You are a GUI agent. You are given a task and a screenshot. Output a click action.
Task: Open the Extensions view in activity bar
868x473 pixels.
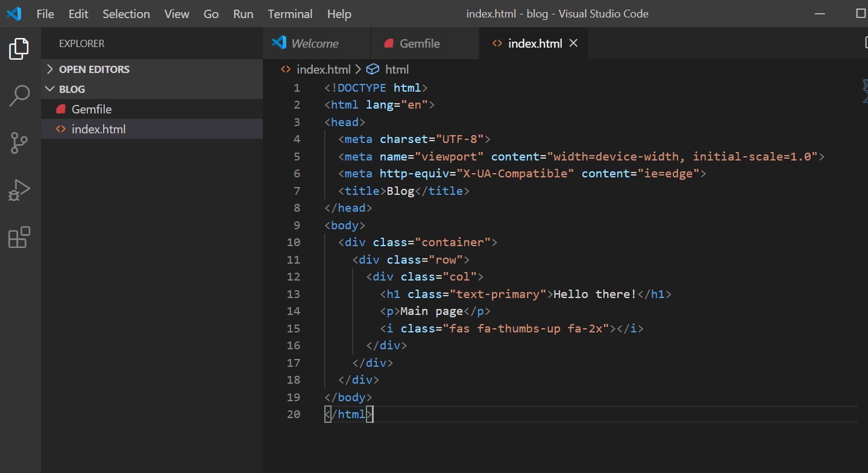(19, 237)
